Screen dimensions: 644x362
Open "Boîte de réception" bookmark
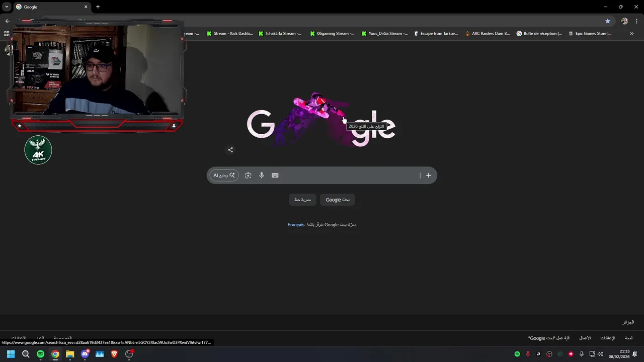tap(539, 34)
